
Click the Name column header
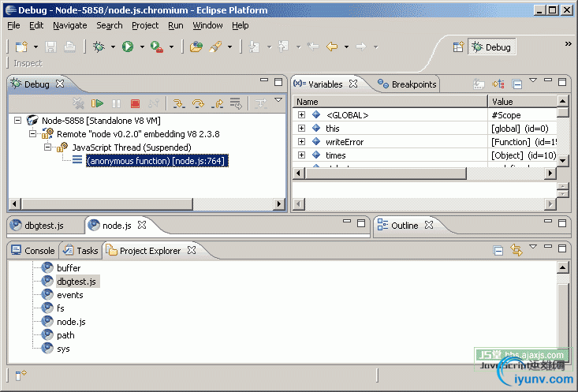390,102
